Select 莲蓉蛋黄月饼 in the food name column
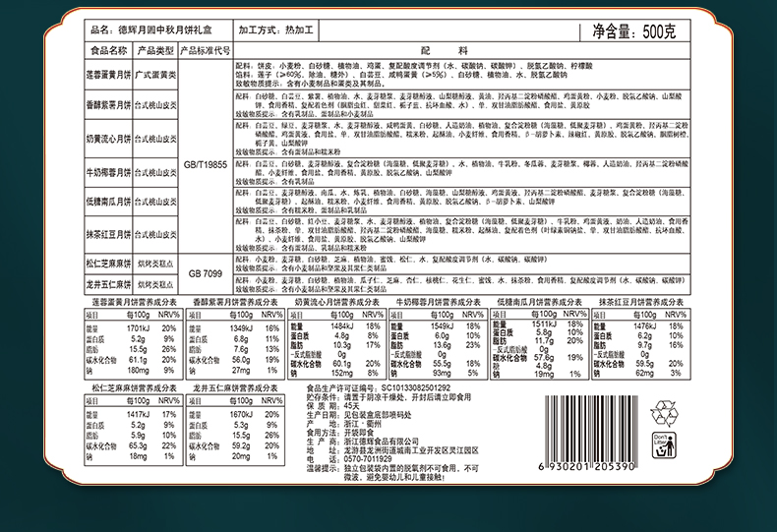 click(108, 75)
